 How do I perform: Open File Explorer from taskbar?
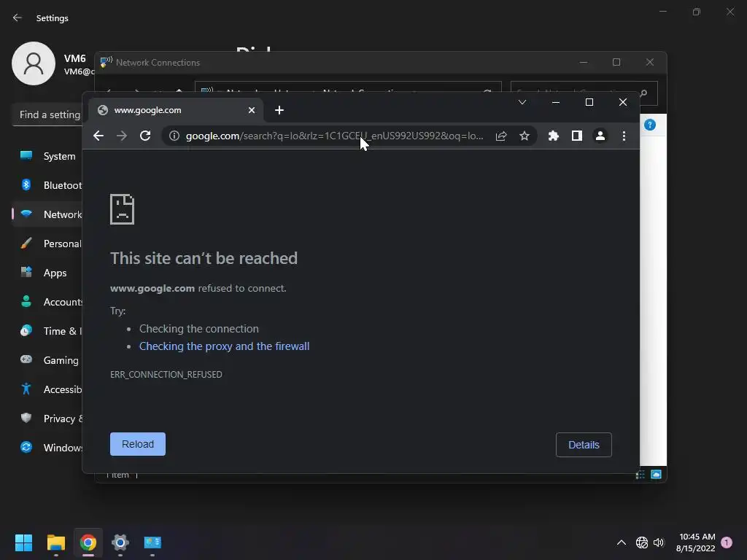point(56,542)
